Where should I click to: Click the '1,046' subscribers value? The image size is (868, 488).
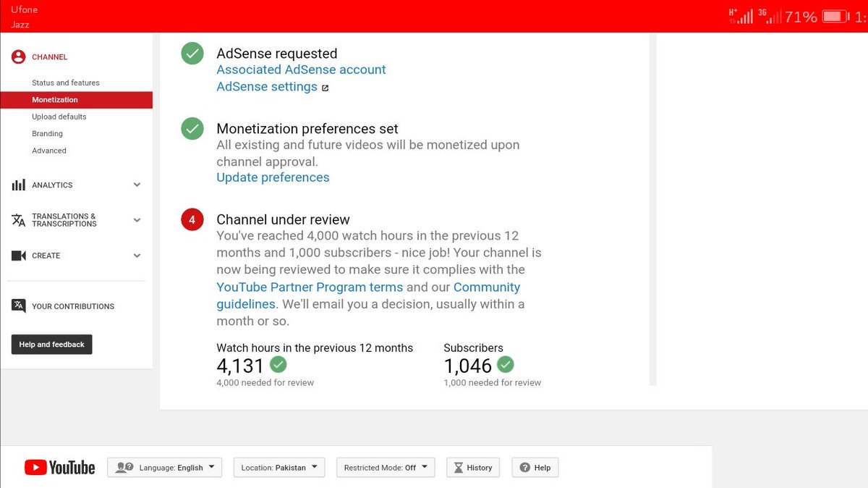tap(468, 366)
